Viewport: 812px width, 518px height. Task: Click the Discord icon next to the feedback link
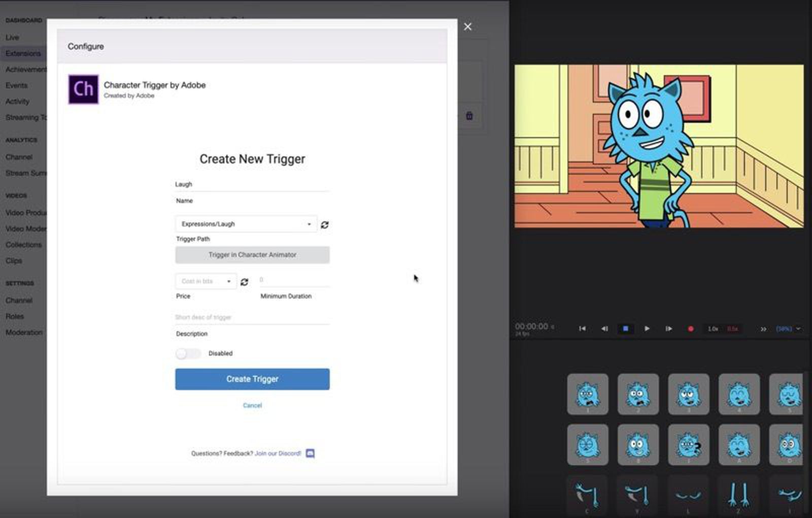click(311, 453)
